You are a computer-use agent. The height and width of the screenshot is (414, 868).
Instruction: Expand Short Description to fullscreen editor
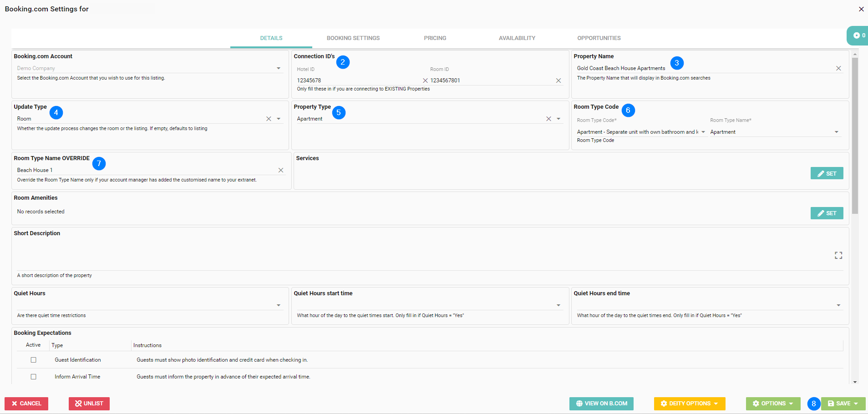(838, 255)
